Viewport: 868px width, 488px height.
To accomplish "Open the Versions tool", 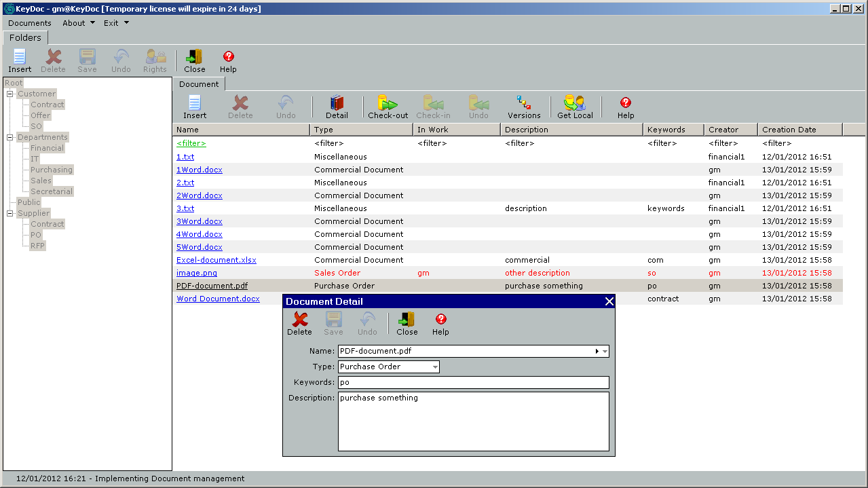I will pyautogui.click(x=524, y=104).
